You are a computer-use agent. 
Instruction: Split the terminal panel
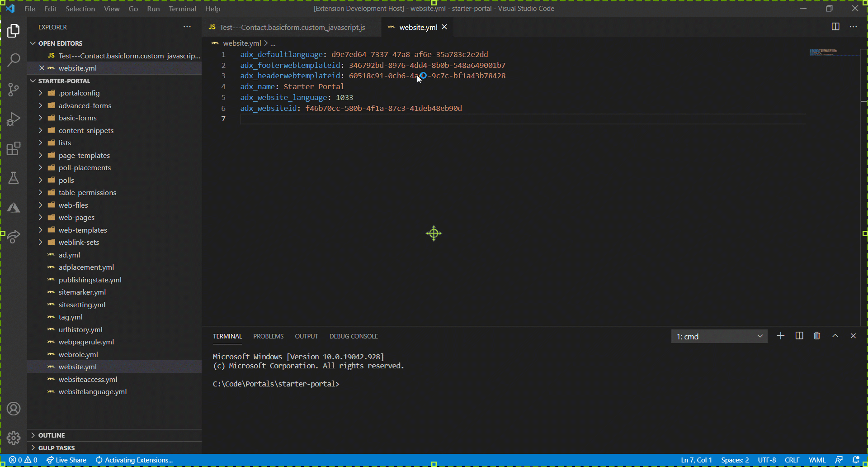point(799,336)
